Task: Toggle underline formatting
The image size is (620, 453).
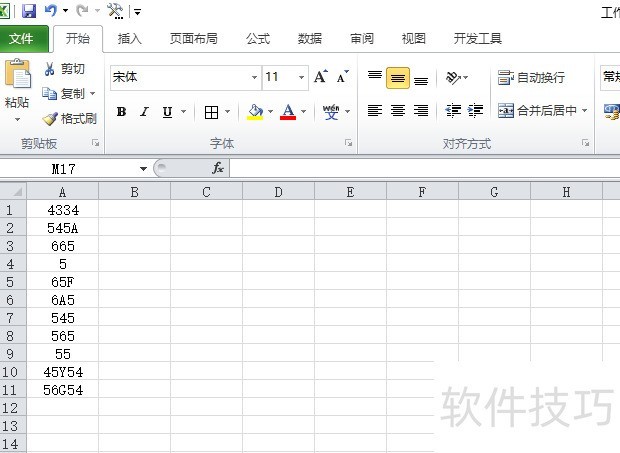Action: [167, 112]
